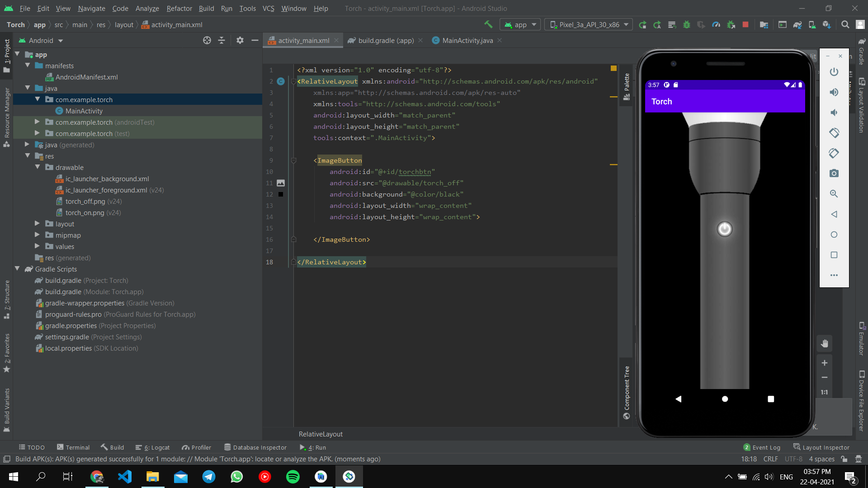This screenshot has width=868, height=488.
Task: Power off the emulator via power icon
Action: (834, 71)
